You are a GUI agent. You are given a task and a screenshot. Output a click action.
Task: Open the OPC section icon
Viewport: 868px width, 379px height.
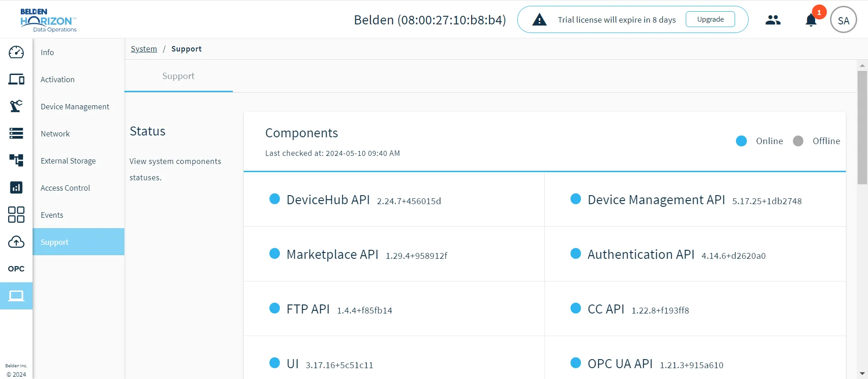click(16, 269)
